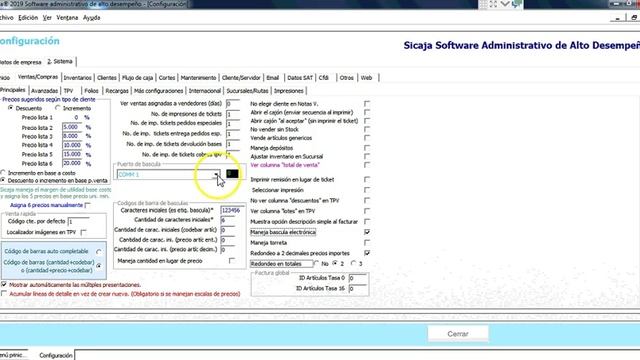Open the Otros tab
This screenshot has height=360, width=640.
(347, 78)
